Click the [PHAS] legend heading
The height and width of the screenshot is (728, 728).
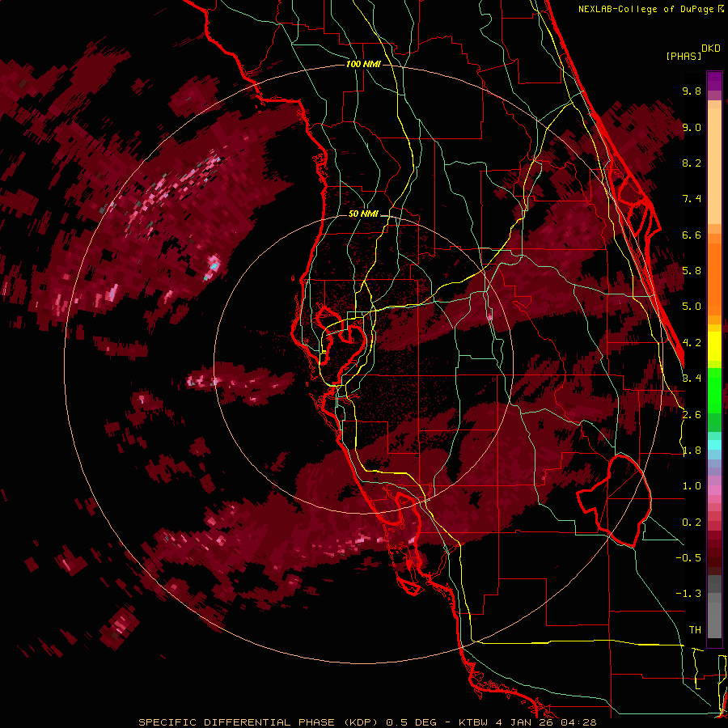point(684,56)
